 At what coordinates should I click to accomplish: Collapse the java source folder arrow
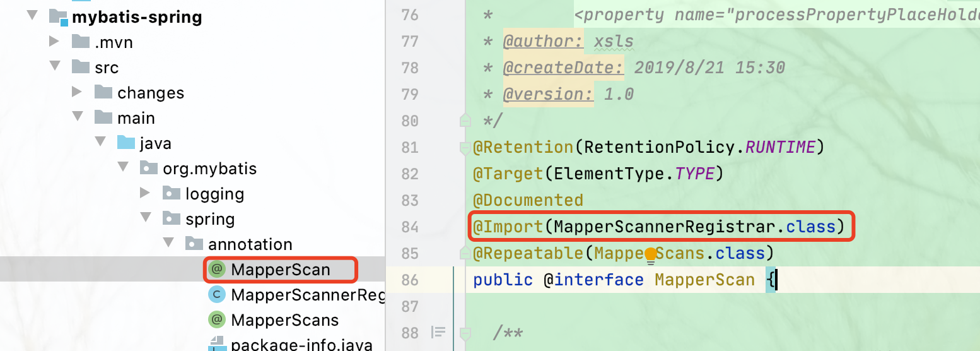coord(100,143)
